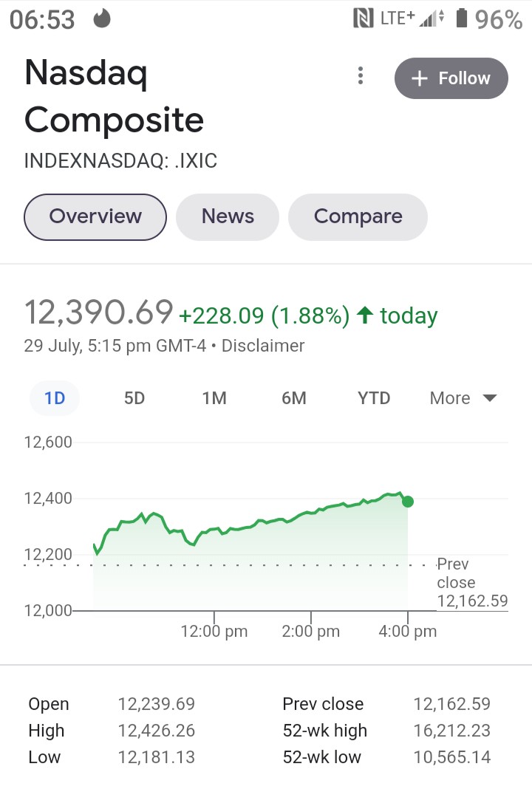Click the More dropdown arrow

pyautogui.click(x=489, y=398)
